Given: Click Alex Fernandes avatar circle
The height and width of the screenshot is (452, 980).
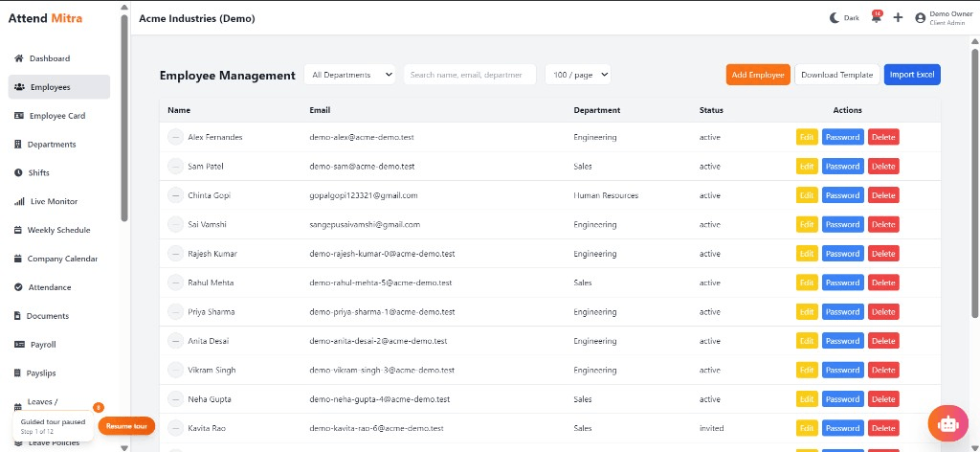Looking at the screenshot, I should tap(176, 137).
